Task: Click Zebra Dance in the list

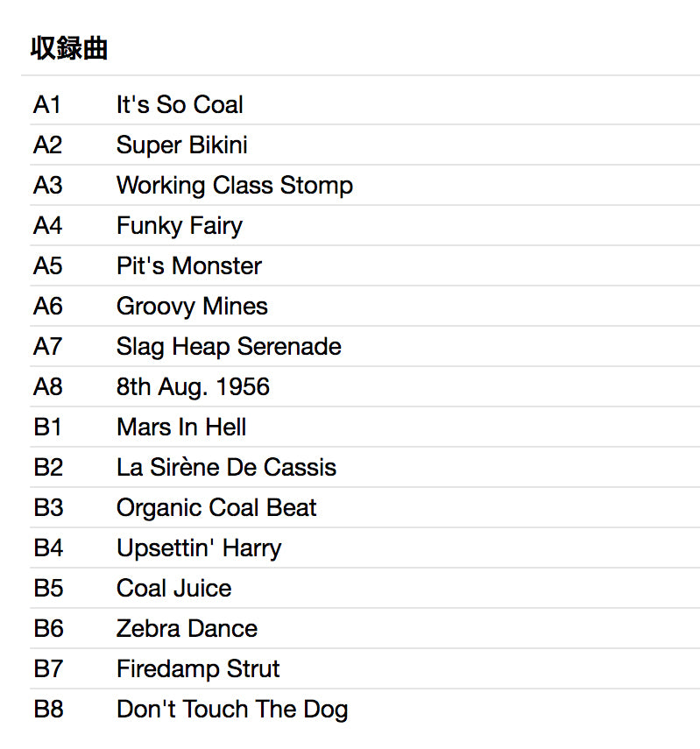Action: pyautogui.click(x=187, y=629)
